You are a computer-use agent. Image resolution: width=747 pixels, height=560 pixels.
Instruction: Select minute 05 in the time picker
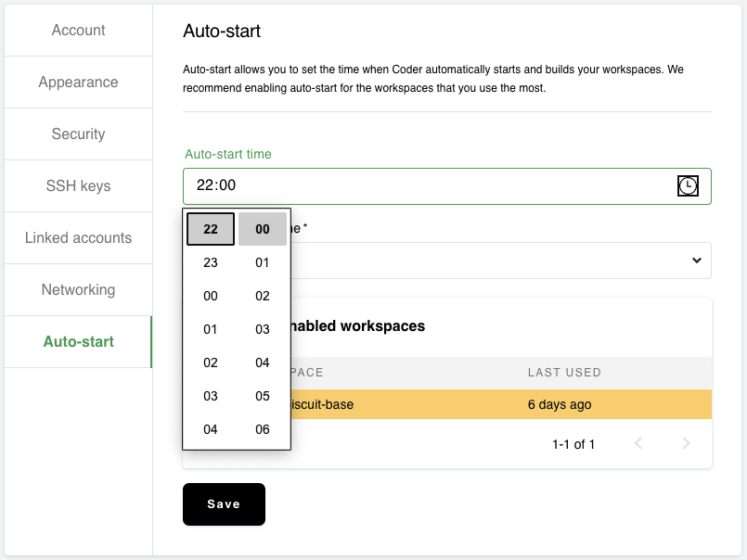[262, 396]
